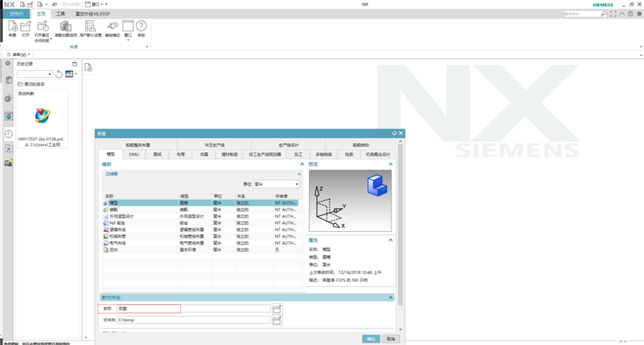The image size is (644, 345).
Task: Switch to the 工具 ribbon tab
Action: point(61,14)
